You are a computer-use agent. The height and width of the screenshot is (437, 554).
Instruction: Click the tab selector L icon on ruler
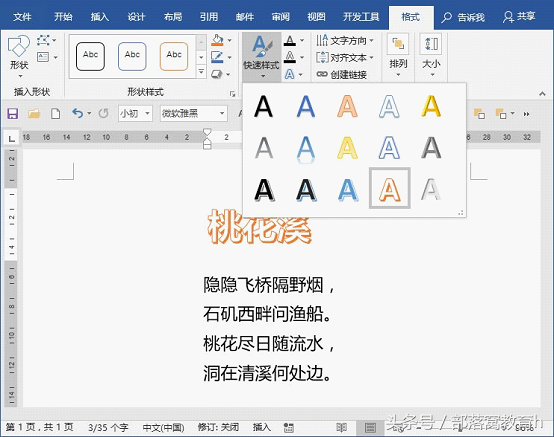coord(12,138)
